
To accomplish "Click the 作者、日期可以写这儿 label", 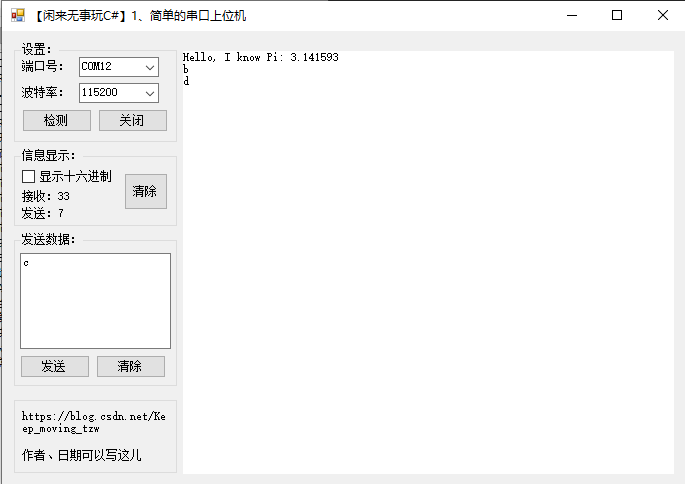I will click(x=81, y=455).
